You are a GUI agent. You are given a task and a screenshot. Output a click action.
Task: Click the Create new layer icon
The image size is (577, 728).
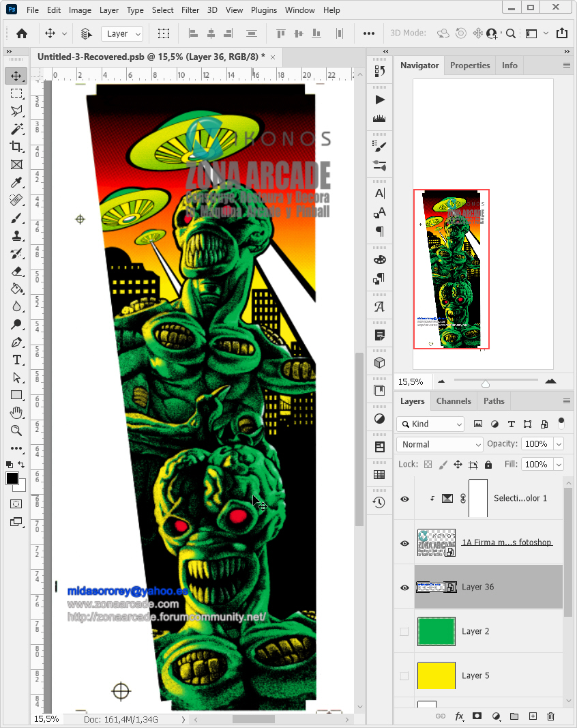point(532,716)
